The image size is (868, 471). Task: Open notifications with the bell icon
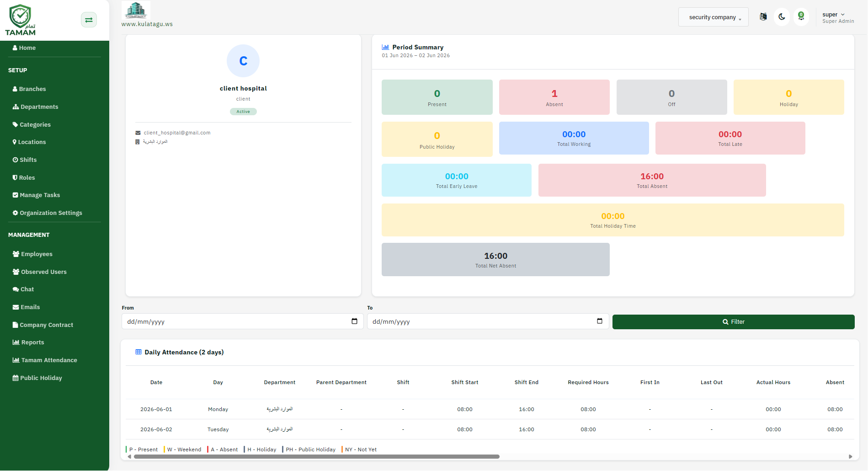801,17
